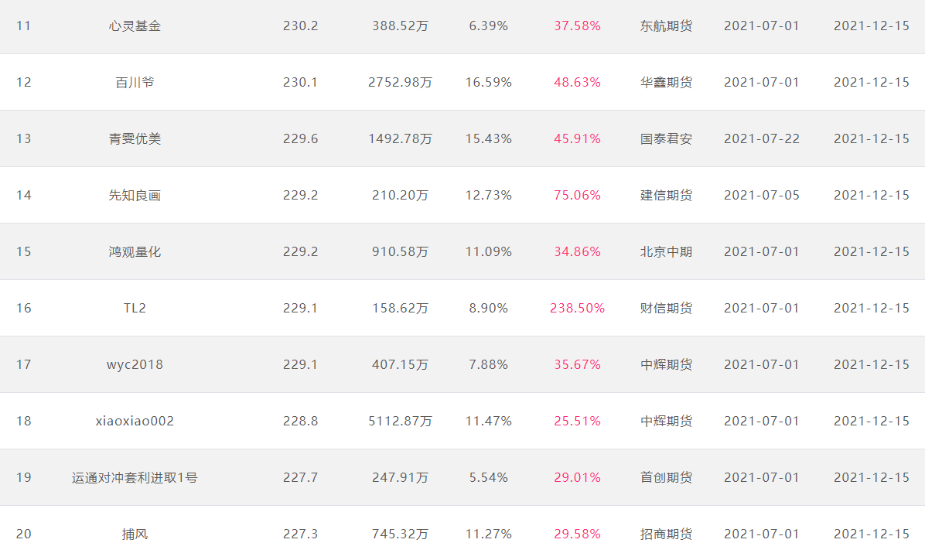Open 先知良画 account details
Viewport: 925px width, 560px height.
135,196
